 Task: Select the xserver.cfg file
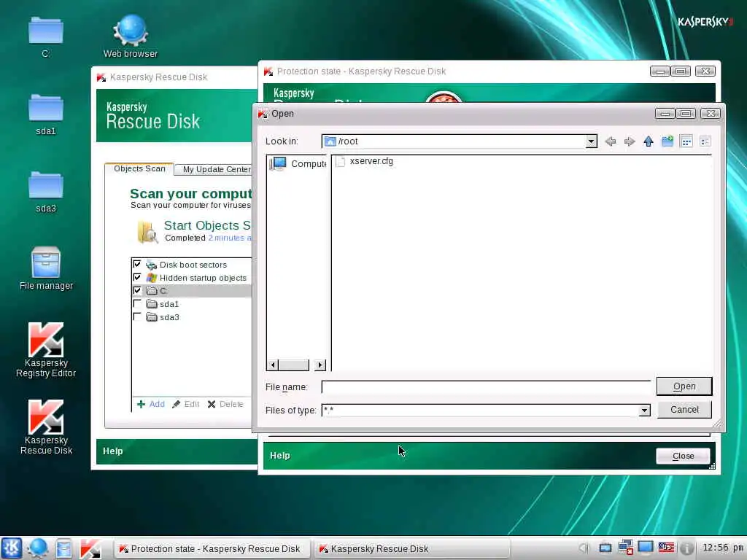tap(365, 161)
